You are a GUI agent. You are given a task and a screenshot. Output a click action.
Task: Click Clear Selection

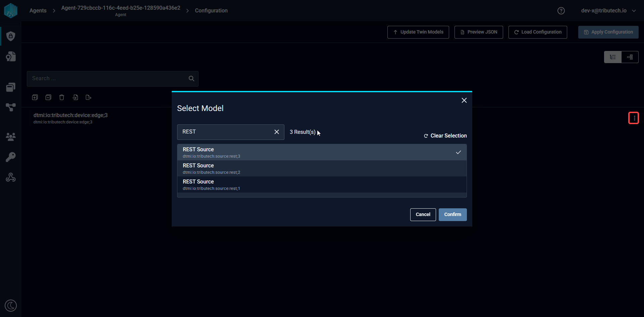coord(445,136)
